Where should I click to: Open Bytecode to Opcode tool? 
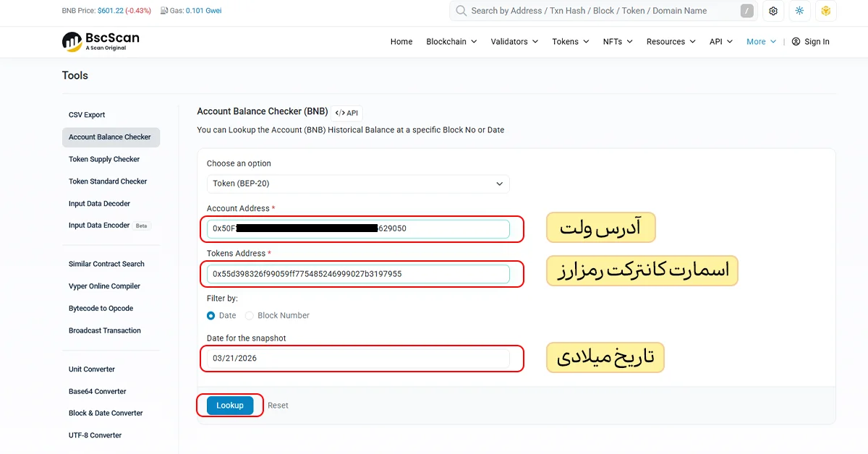tap(101, 309)
